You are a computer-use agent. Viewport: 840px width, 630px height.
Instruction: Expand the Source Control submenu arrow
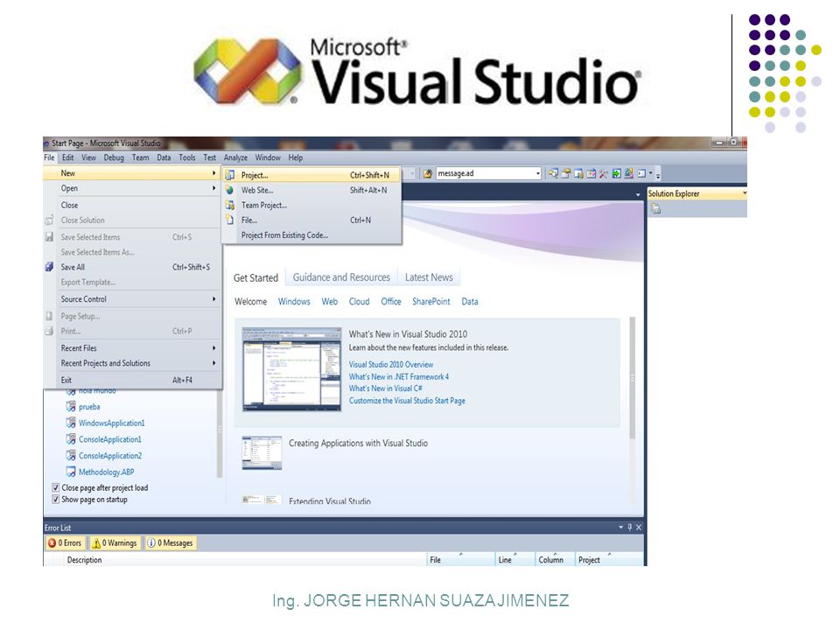click(213, 299)
